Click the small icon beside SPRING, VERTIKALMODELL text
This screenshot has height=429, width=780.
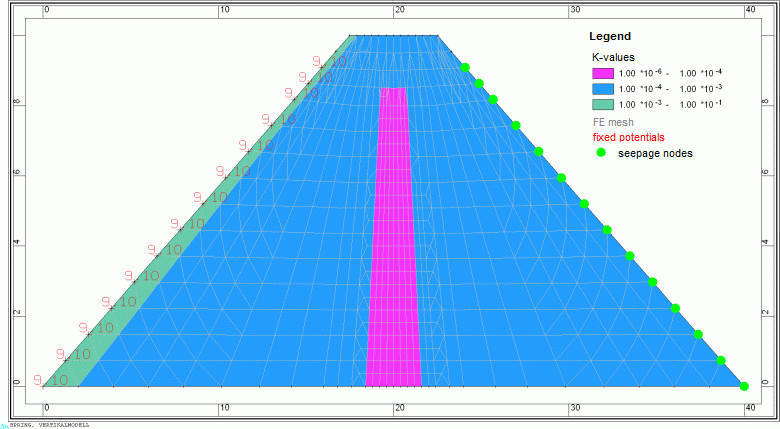[x=4, y=425]
